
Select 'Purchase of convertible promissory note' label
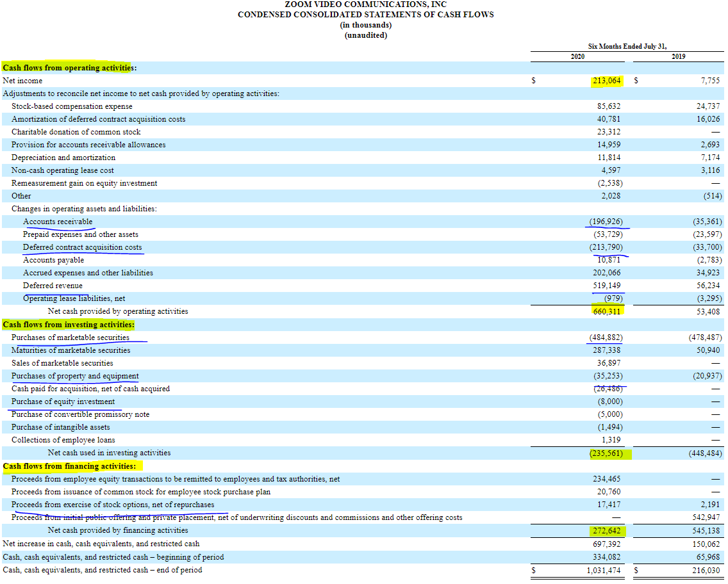pyautogui.click(x=80, y=414)
